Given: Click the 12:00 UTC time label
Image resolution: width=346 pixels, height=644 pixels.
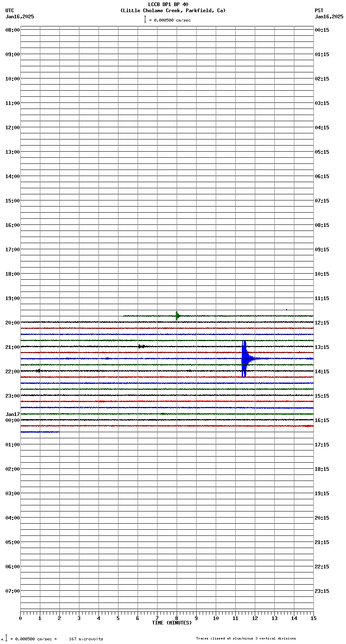Looking at the screenshot, I should (x=12, y=128).
